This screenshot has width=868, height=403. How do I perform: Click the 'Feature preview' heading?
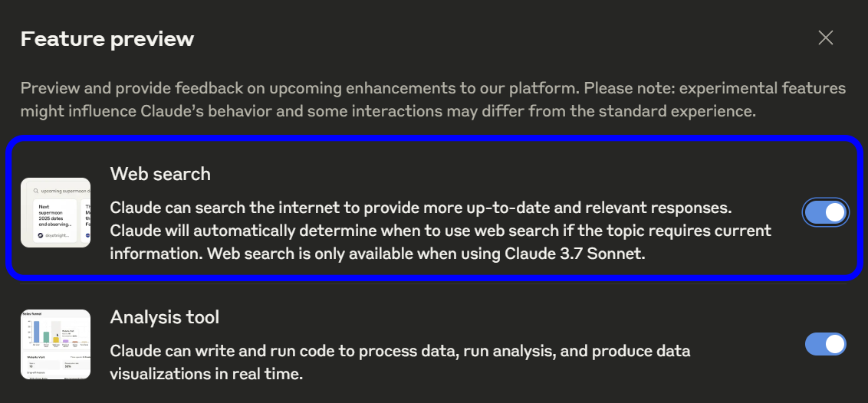pyautogui.click(x=107, y=39)
